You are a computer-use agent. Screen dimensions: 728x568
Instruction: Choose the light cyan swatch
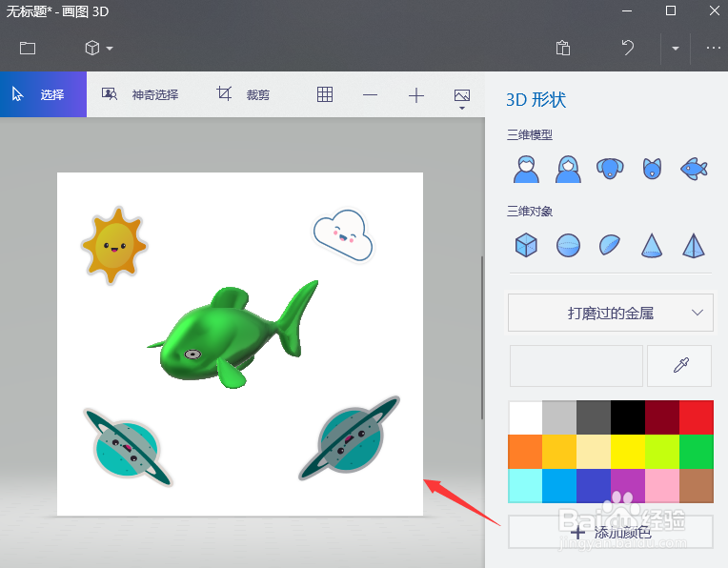525,486
